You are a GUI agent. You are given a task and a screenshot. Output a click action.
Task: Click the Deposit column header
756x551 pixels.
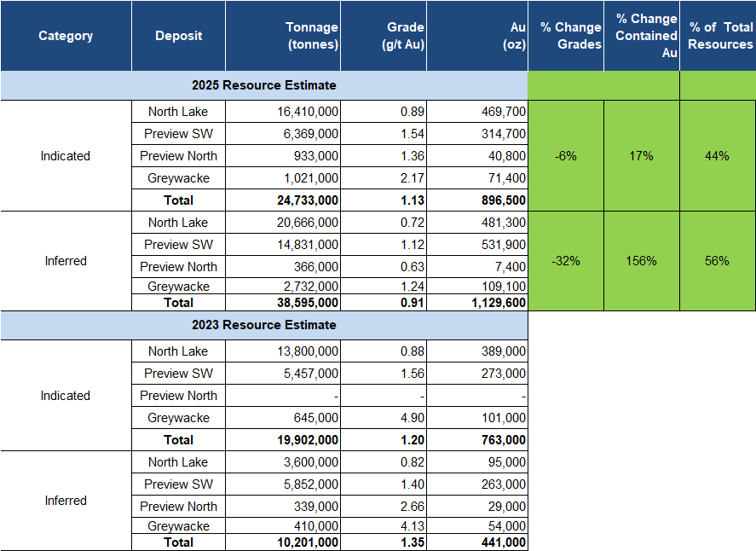[x=178, y=36]
